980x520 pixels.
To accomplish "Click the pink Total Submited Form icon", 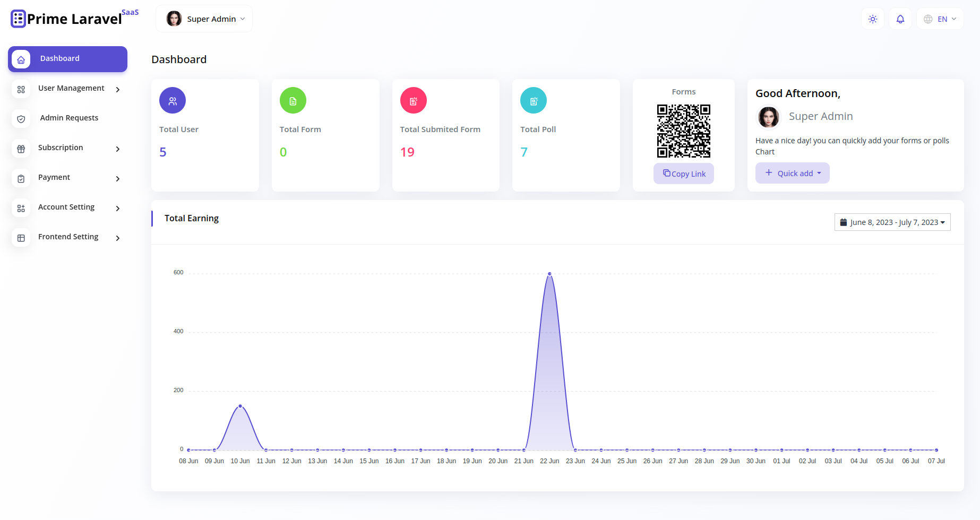I will point(414,101).
